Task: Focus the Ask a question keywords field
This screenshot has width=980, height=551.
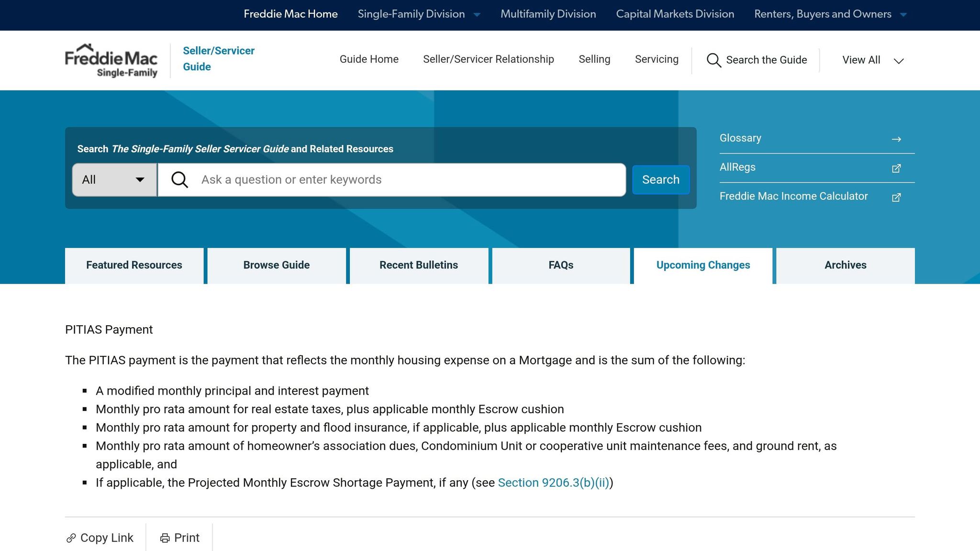Action: (391, 180)
